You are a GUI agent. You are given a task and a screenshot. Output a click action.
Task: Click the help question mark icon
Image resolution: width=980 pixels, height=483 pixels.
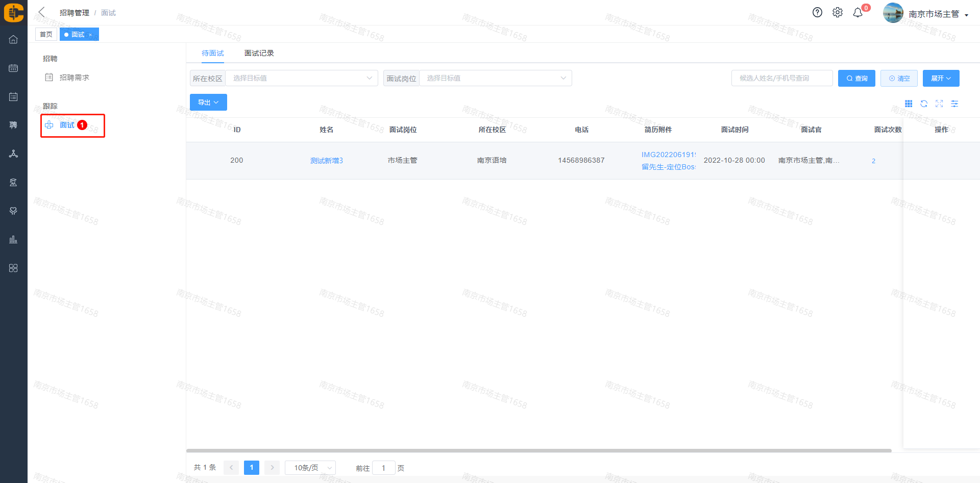(x=817, y=13)
